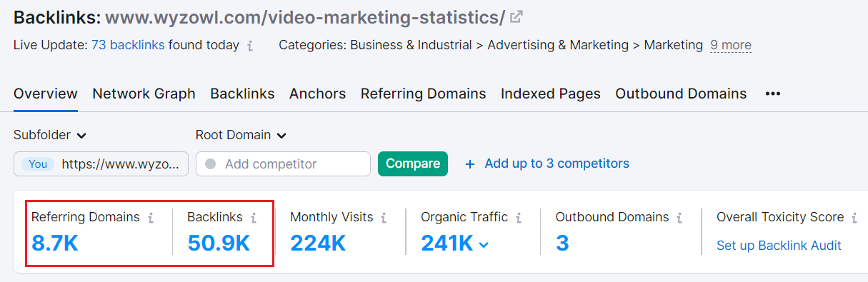Click info icon next to Live Update
The image size is (868, 282).
(250, 46)
